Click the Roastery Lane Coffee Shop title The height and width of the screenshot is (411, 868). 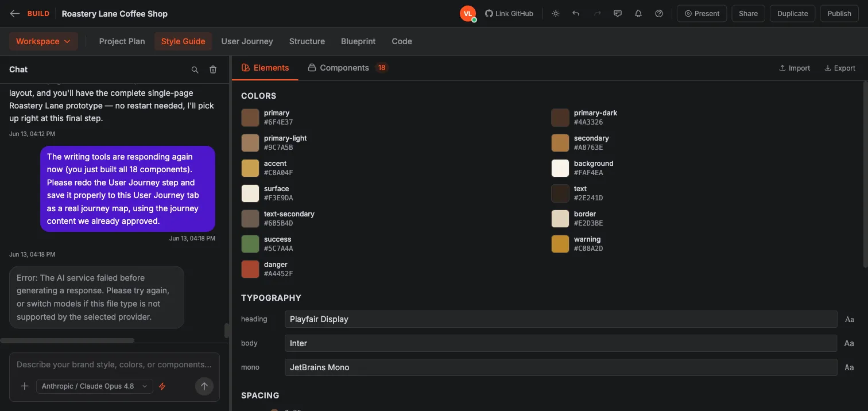point(115,14)
